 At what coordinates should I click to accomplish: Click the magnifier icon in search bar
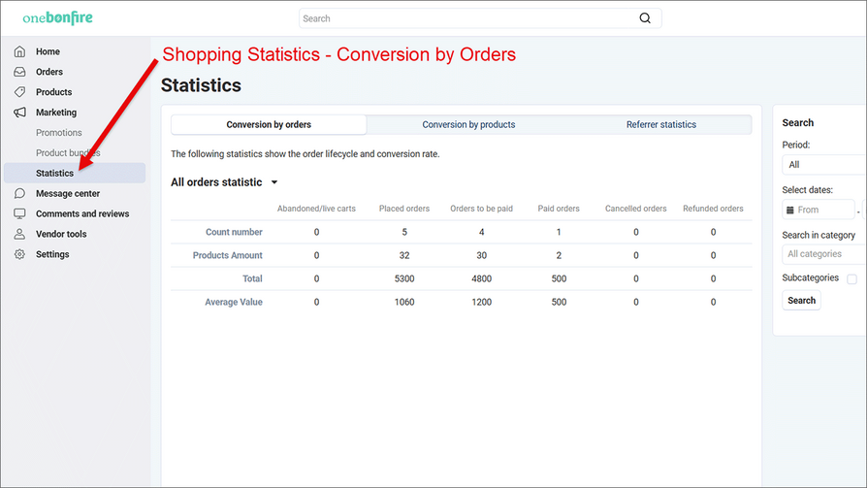pyautogui.click(x=645, y=18)
